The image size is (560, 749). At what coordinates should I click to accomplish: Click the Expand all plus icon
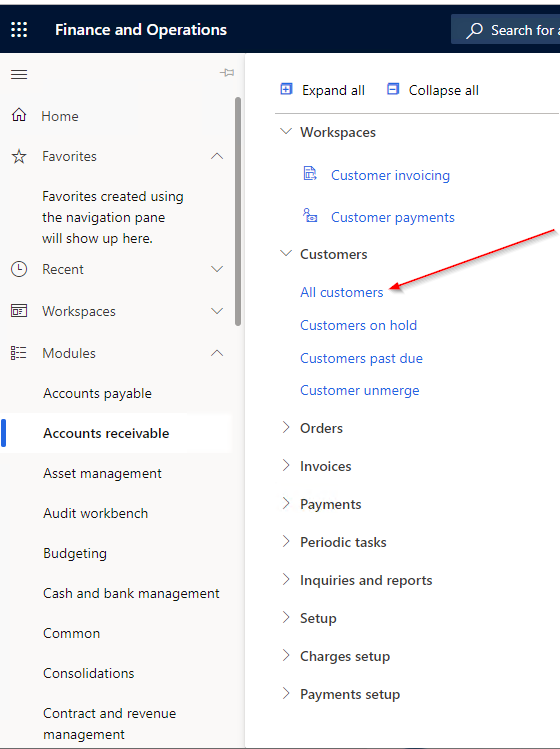click(286, 89)
